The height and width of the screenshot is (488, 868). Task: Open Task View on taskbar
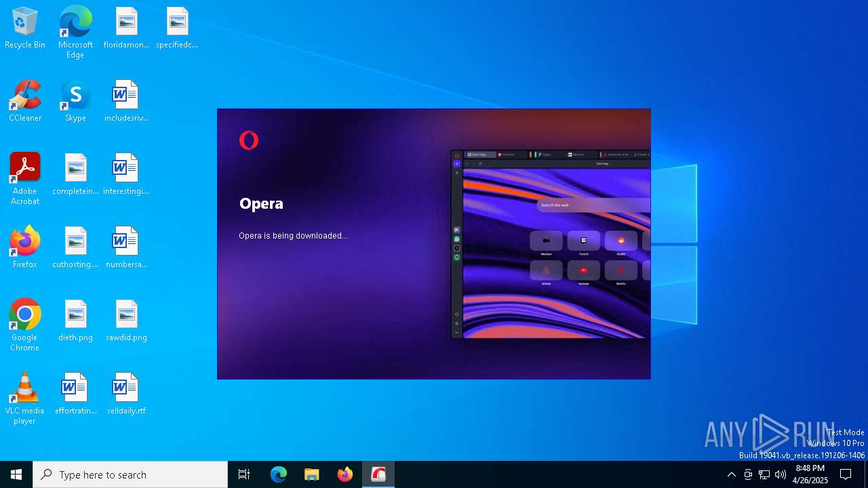click(244, 474)
